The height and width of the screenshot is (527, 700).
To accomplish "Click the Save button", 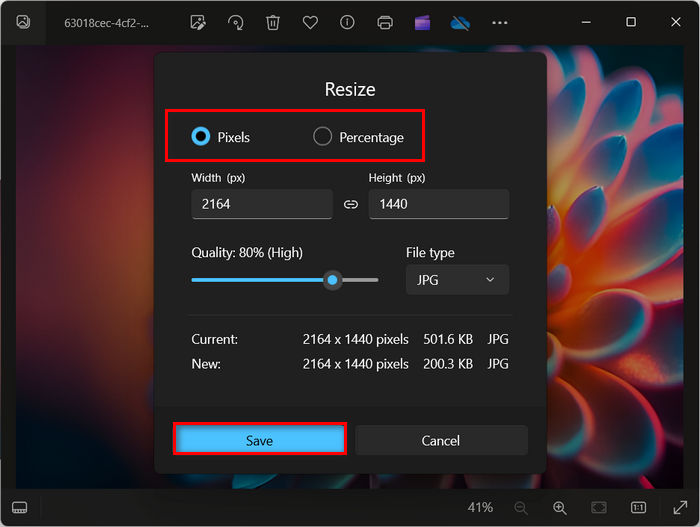I will coord(259,440).
